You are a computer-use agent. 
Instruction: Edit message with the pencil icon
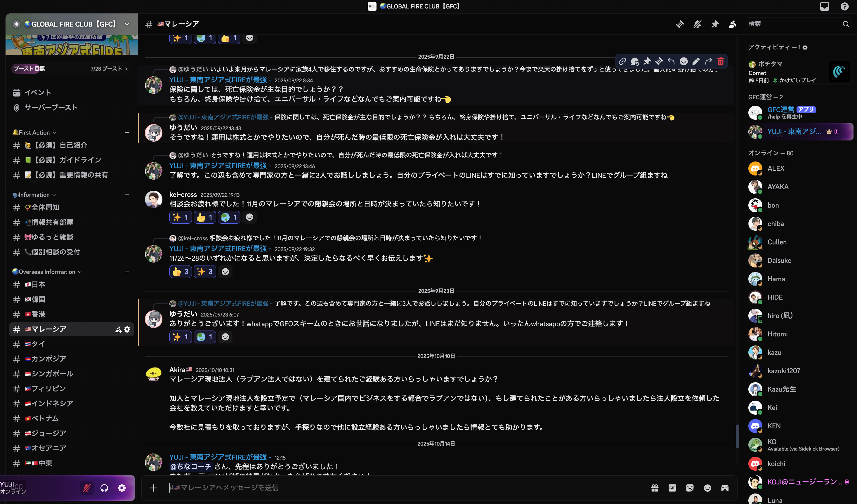point(696,62)
